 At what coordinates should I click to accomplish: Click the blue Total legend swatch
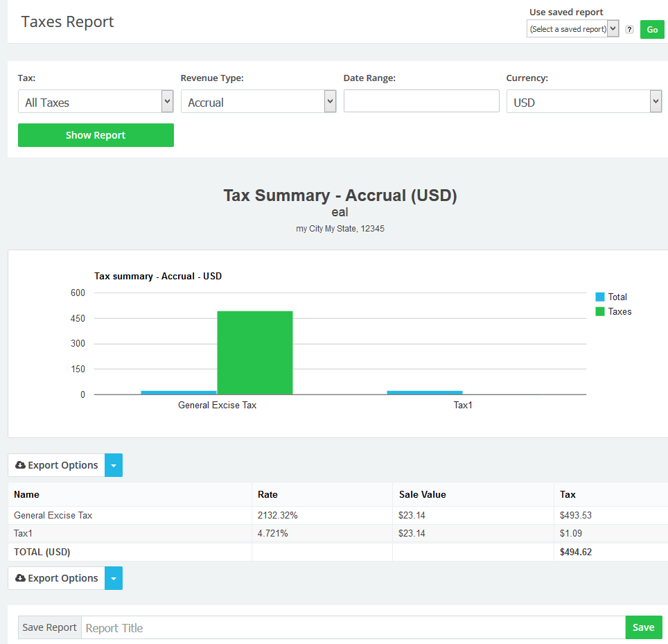pos(600,297)
